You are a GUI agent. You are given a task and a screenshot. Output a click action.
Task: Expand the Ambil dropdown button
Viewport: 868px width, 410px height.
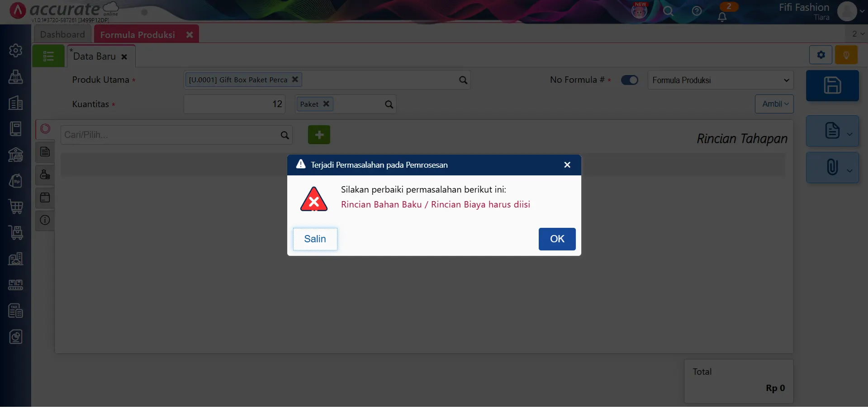pos(774,104)
